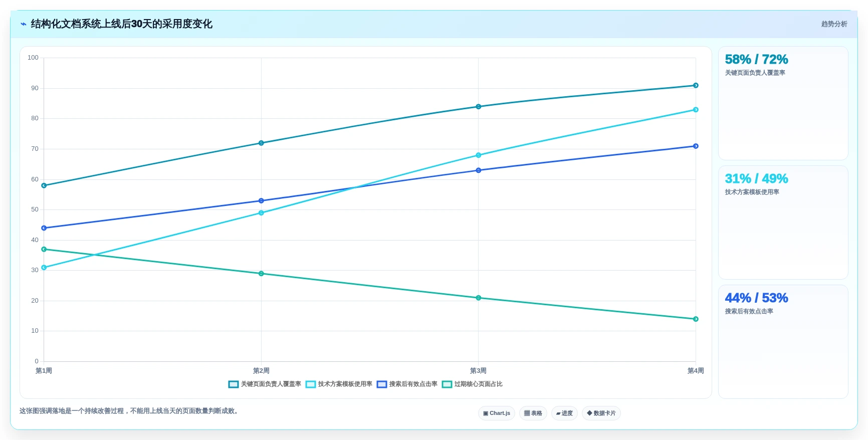Toggle the 关键页面负责人覆盖率 legend item

click(x=265, y=384)
